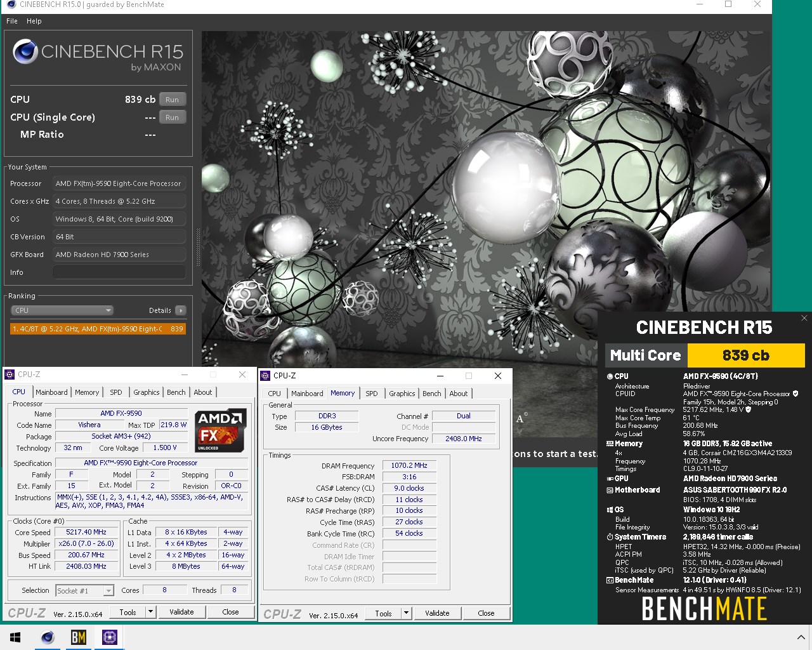Click the Cinebench title bar app icon
The width and height of the screenshot is (812, 650).
(x=11, y=4)
